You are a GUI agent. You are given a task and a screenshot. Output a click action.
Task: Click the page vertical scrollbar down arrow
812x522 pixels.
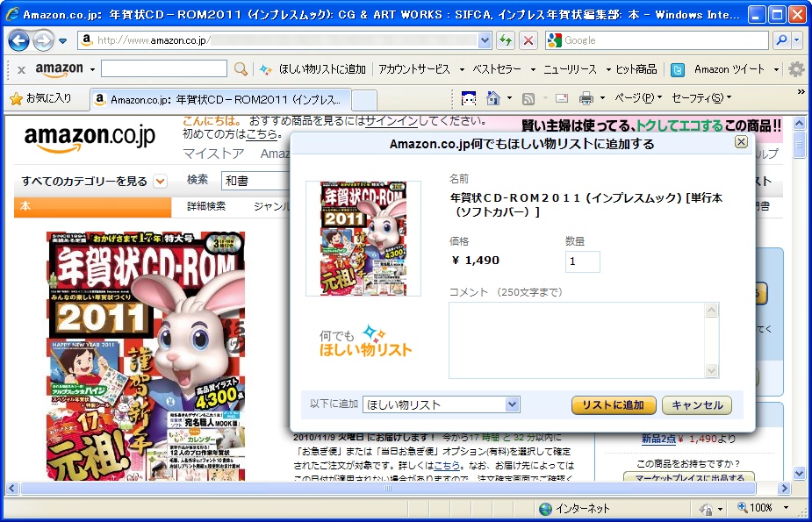[799, 473]
